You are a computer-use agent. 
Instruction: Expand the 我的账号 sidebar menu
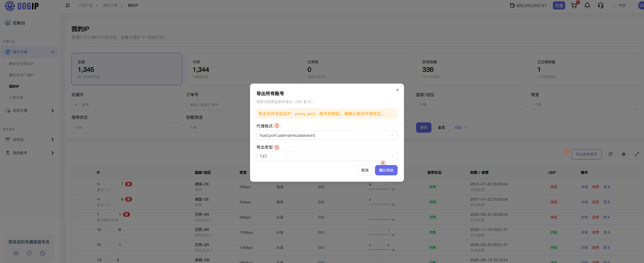point(29,153)
